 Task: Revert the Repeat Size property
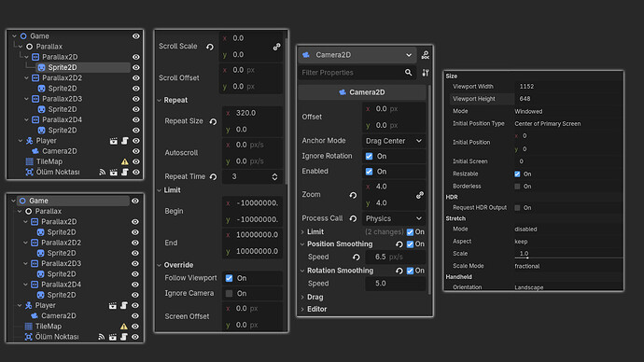point(213,121)
